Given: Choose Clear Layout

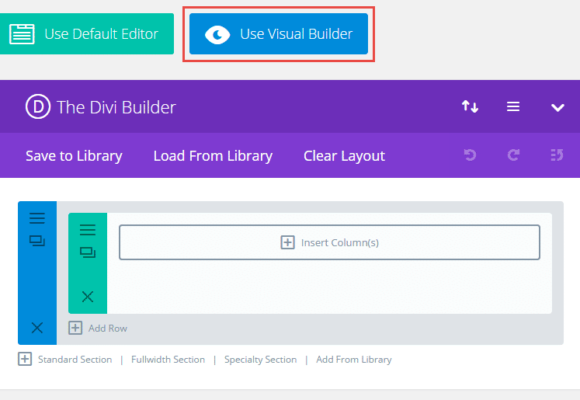Looking at the screenshot, I should tap(344, 156).
